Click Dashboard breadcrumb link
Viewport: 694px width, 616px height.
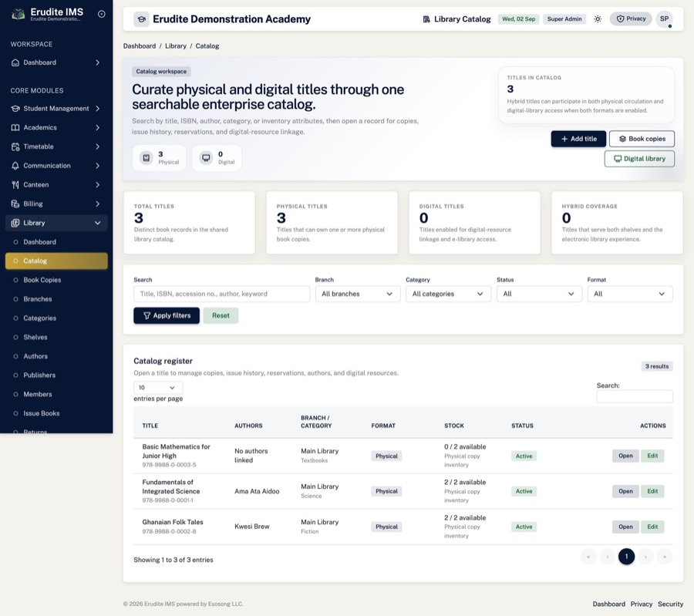pyautogui.click(x=140, y=46)
